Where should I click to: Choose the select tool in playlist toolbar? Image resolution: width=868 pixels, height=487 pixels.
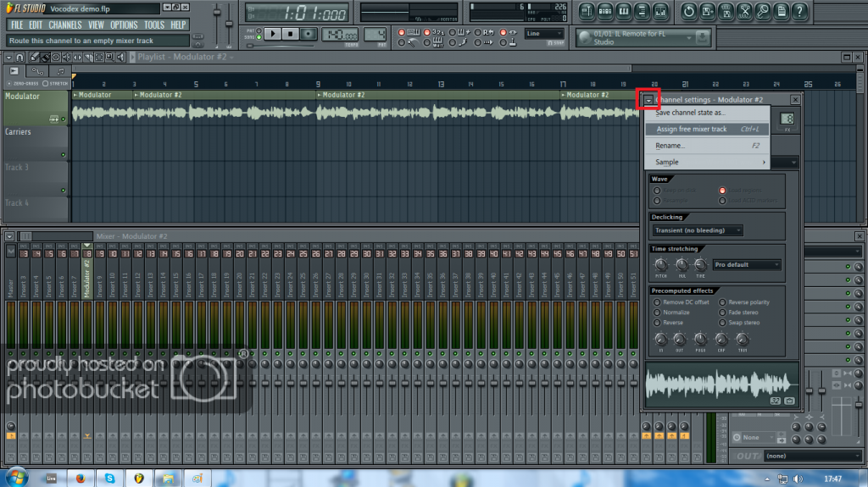pyautogui.click(x=99, y=57)
